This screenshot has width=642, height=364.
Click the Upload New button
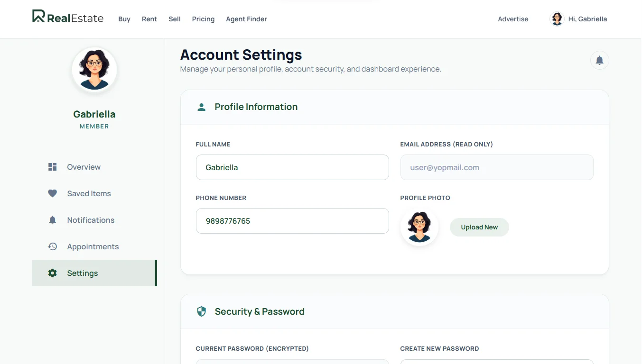pyautogui.click(x=479, y=227)
